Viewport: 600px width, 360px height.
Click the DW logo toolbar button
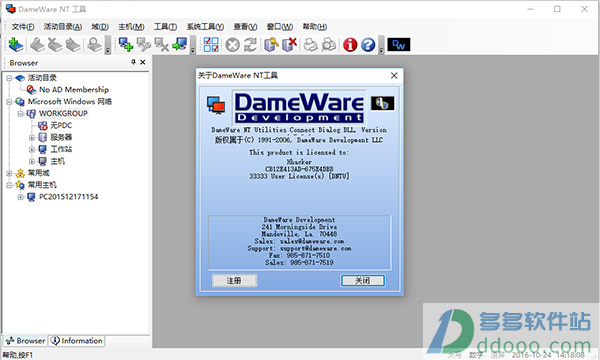[399, 45]
